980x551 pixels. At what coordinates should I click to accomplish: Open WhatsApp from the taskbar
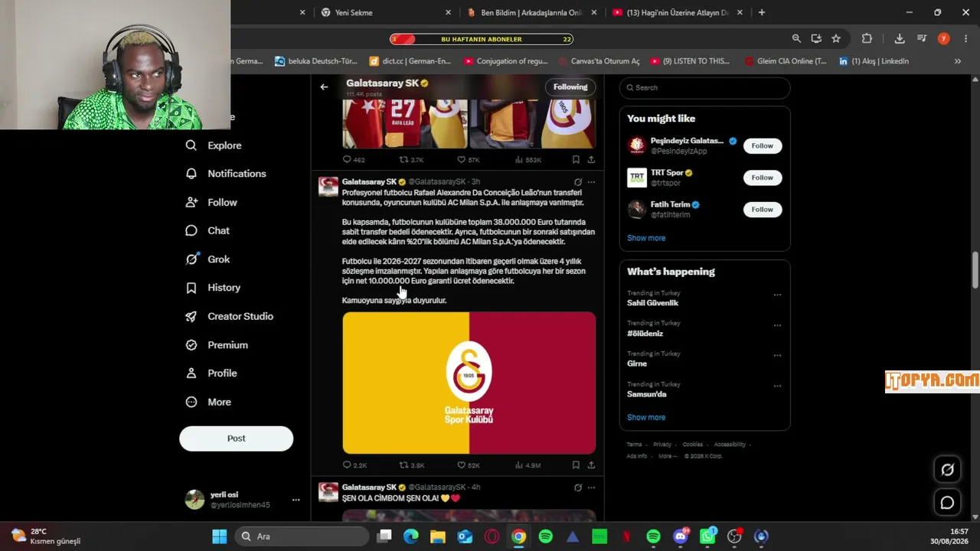(707, 536)
